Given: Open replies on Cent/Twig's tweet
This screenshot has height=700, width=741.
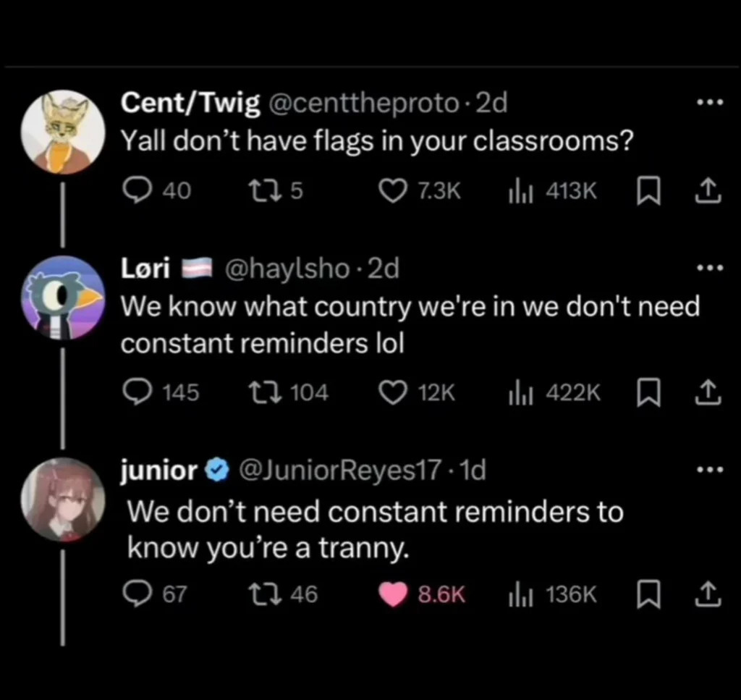Looking at the screenshot, I should pyautogui.click(x=134, y=190).
